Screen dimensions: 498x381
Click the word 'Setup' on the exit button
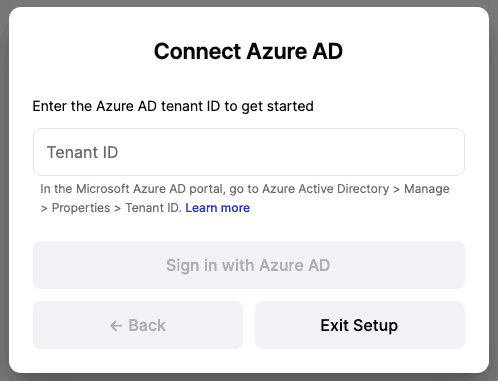(x=375, y=325)
